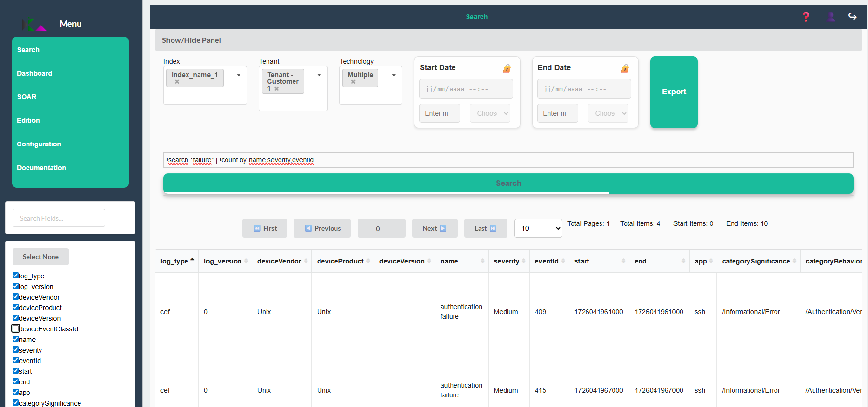Screen dimensions: 868x407
Task: Go to the Next page
Action: click(435, 228)
